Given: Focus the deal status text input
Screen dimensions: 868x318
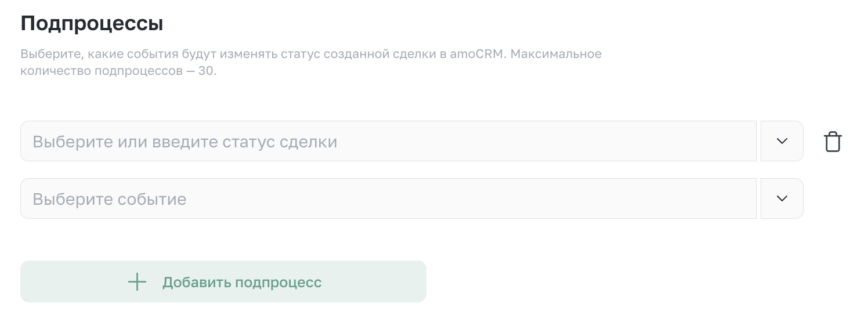Looking at the screenshot, I should coord(388,141).
